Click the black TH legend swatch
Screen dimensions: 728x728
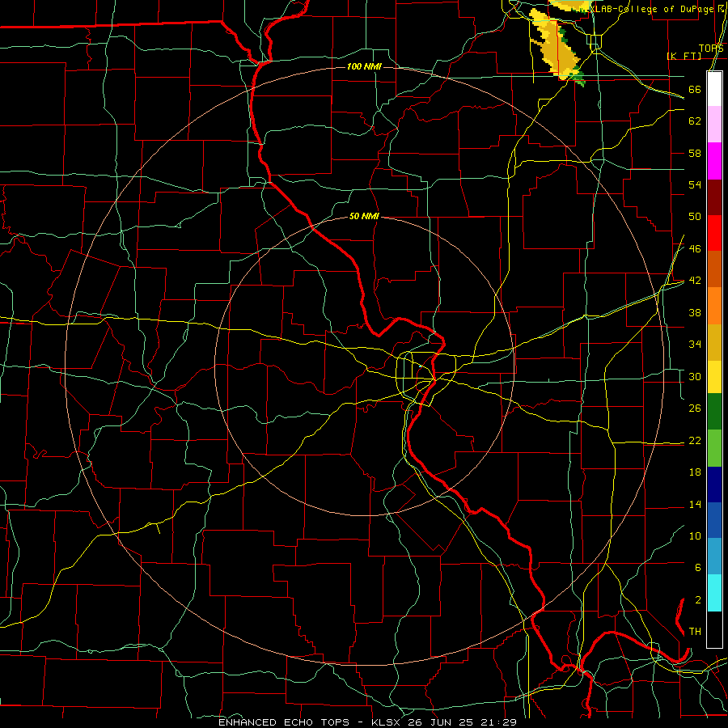(x=714, y=629)
